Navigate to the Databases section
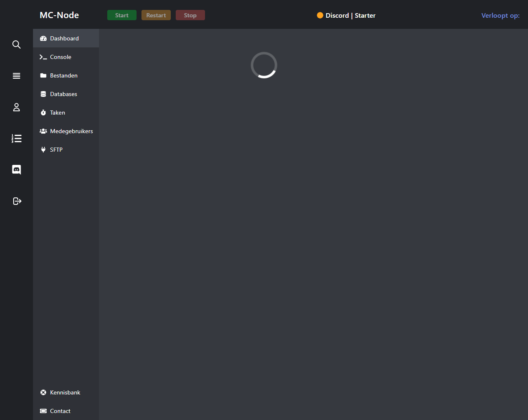The width and height of the screenshot is (528, 420). pos(64,94)
